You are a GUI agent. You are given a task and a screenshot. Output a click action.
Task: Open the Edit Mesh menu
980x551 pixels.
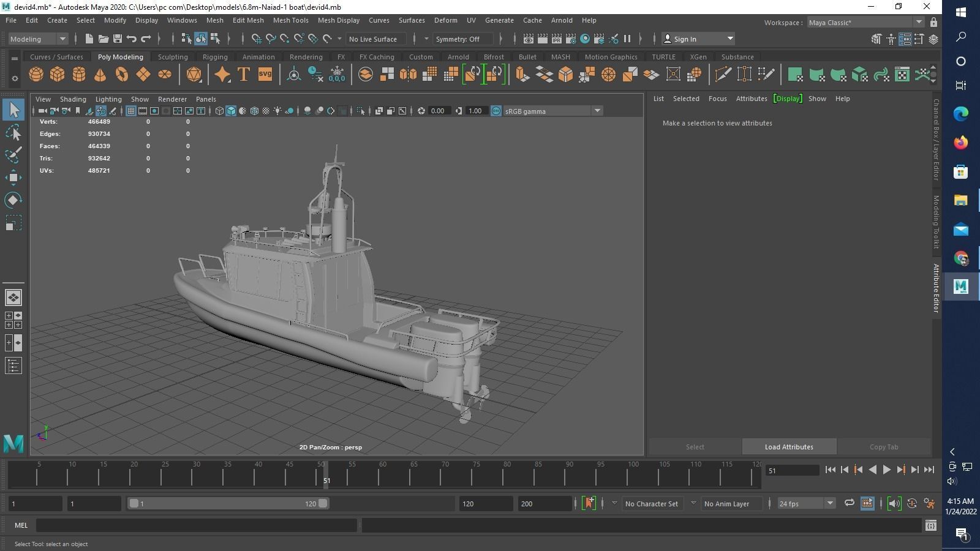pyautogui.click(x=248, y=20)
